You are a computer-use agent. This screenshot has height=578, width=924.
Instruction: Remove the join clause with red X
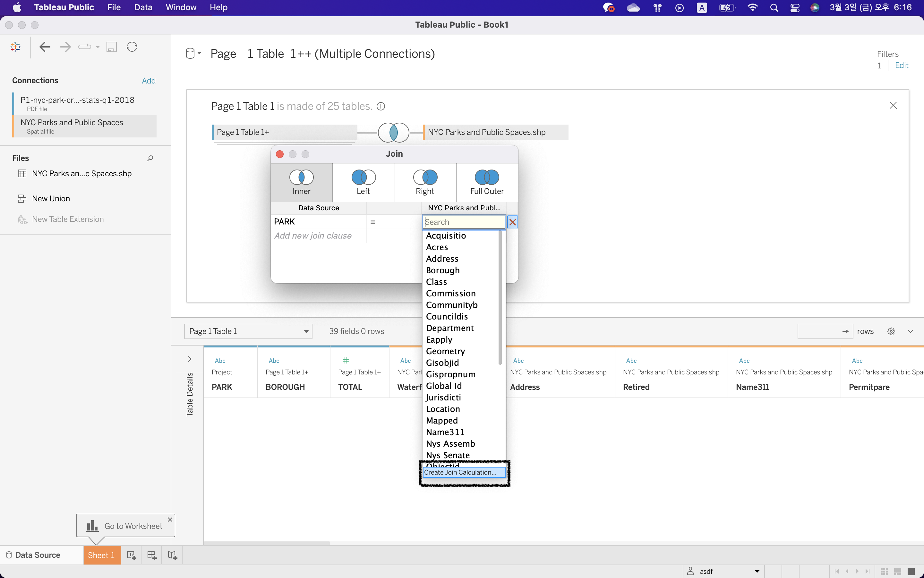point(512,222)
